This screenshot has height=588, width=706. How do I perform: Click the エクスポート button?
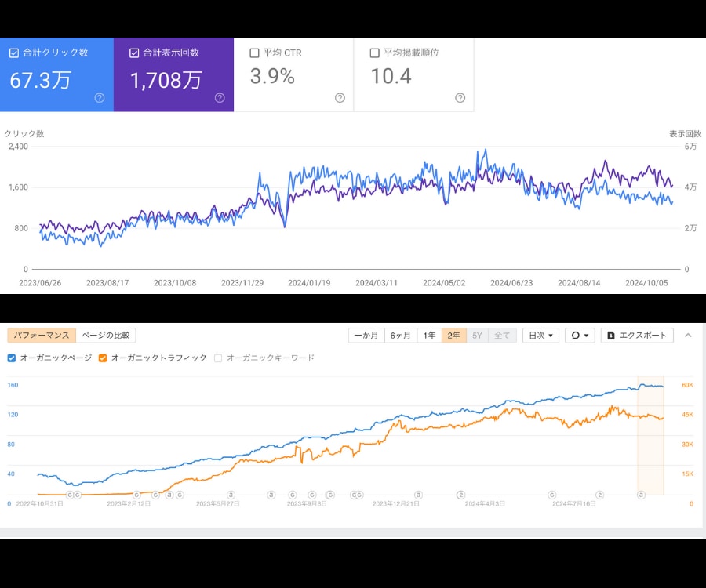pyautogui.click(x=637, y=336)
